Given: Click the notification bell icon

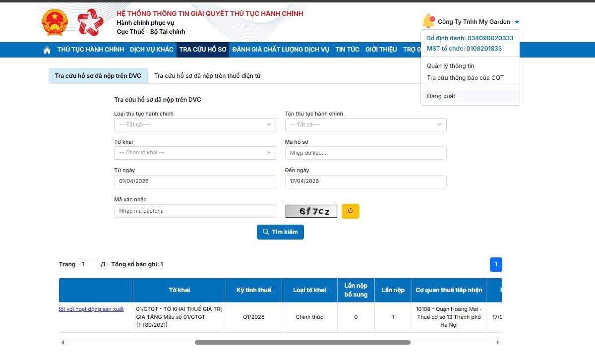Looking at the screenshot, I should point(428,21).
